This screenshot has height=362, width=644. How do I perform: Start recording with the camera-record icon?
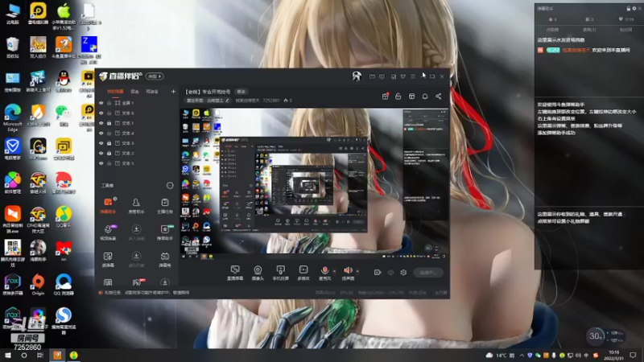pos(378,273)
